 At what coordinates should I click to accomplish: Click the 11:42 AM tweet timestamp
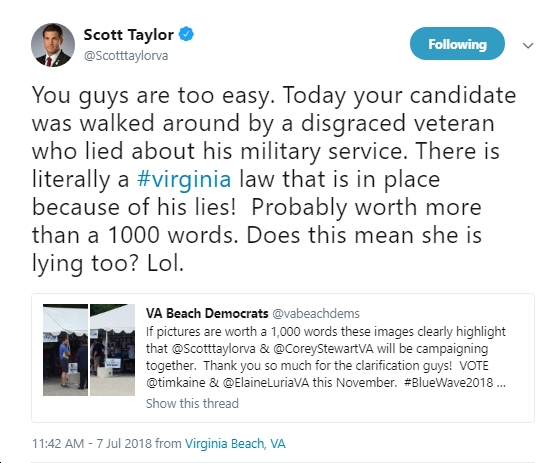coord(93,444)
